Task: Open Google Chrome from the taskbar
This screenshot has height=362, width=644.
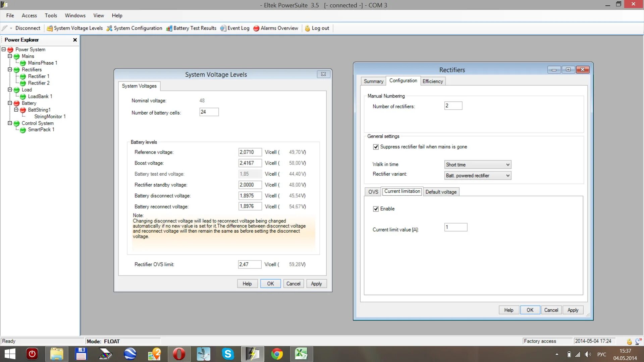Action: [277, 354]
